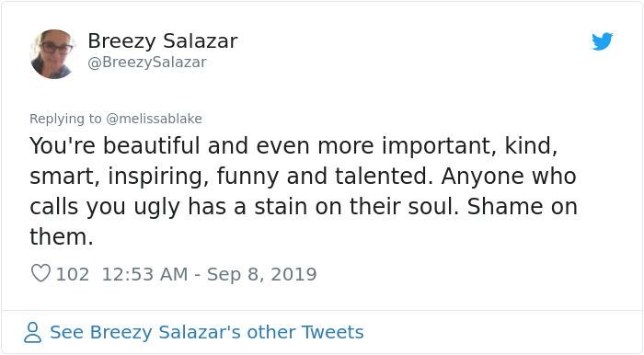Screen dimensions: 644x355
Task: Click the display name Breezy Salazar
Action: [x=163, y=41]
